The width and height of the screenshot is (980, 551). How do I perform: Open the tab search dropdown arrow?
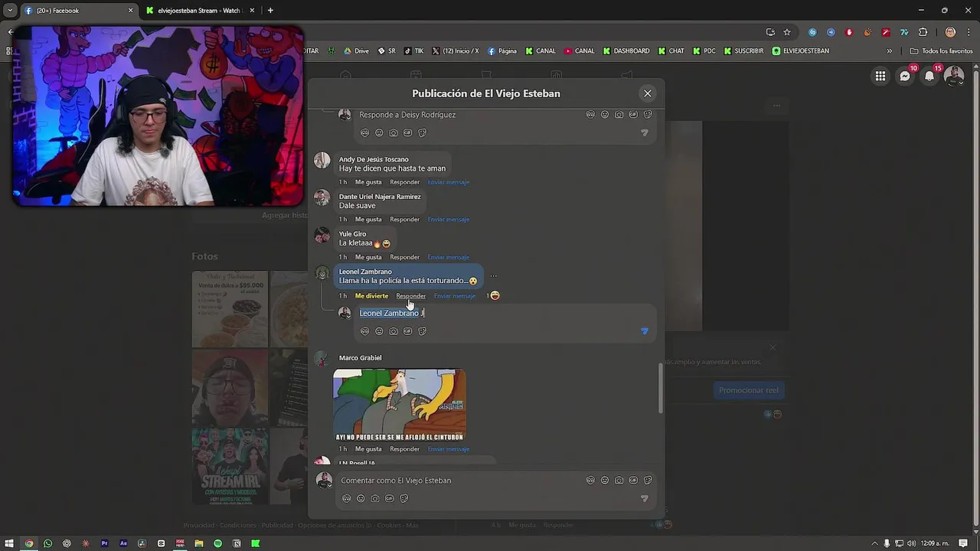tap(10, 11)
